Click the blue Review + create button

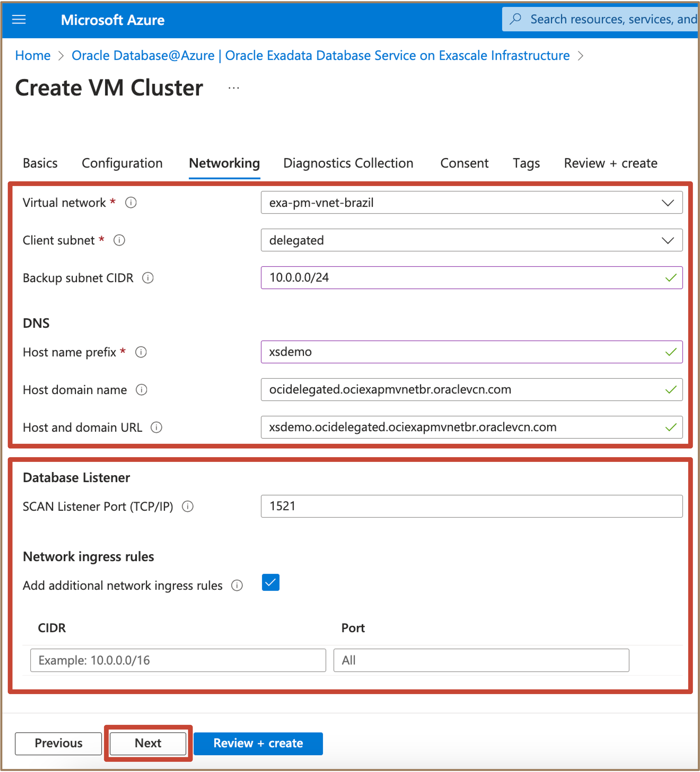258,743
